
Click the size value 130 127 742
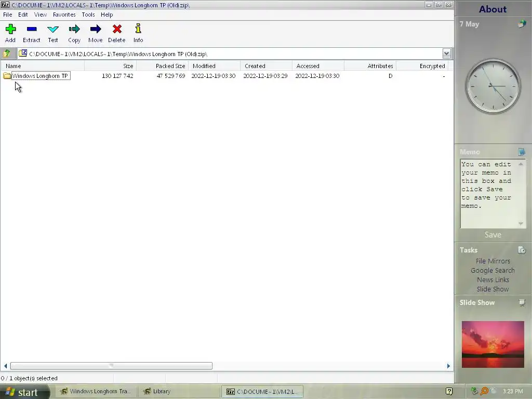(x=117, y=76)
